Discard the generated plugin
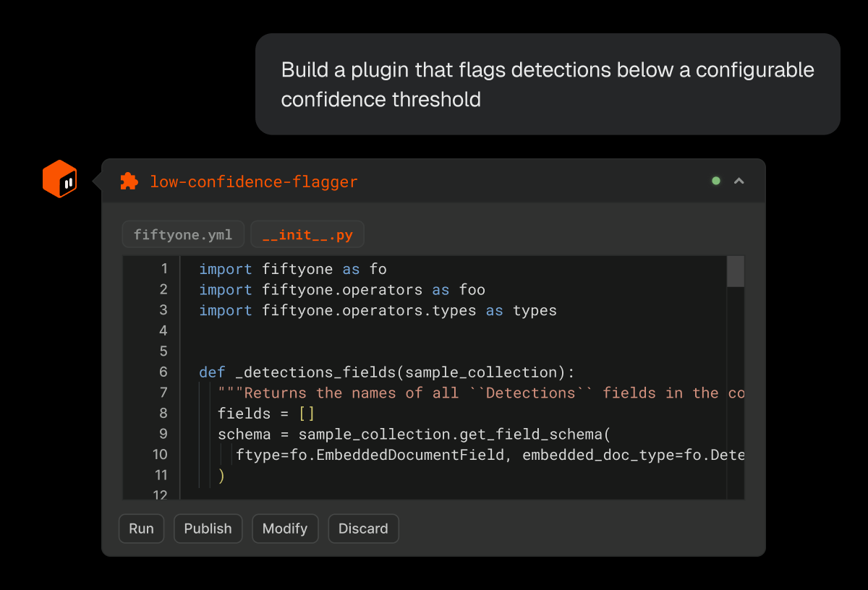868x590 pixels. (x=363, y=529)
